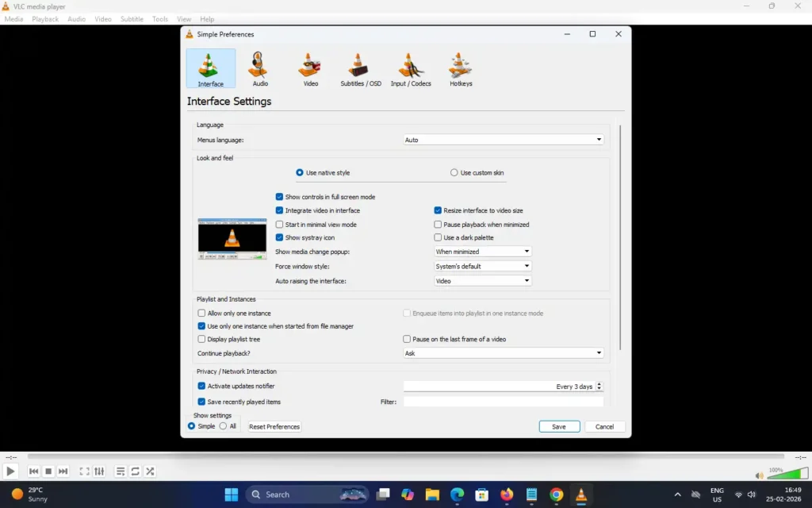Click the Reset Preferences button
This screenshot has height=508, width=812.
(274, 426)
